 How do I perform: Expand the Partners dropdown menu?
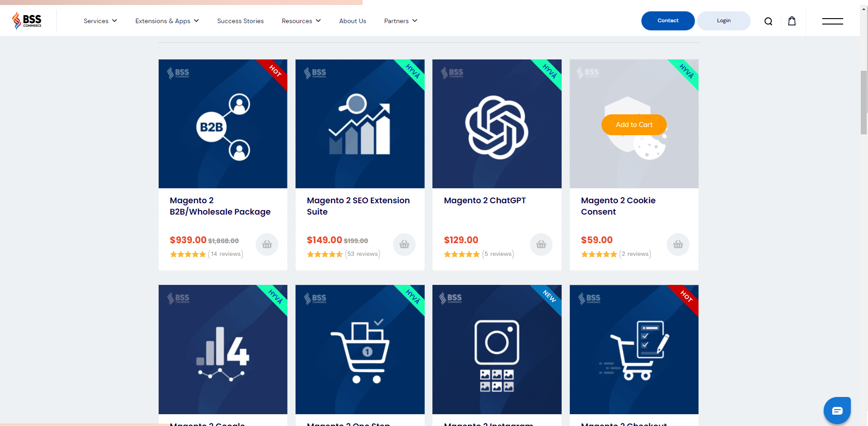[401, 21]
